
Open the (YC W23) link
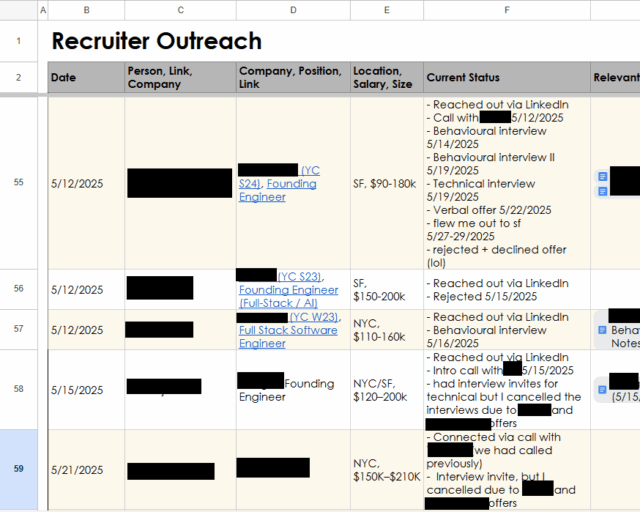pyautogui.click(x=314, y=317)
